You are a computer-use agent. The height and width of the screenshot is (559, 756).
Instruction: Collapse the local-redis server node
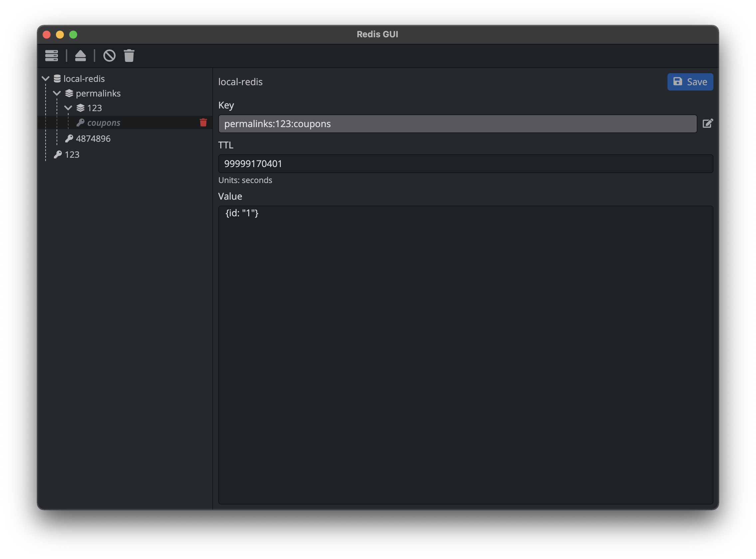[x=46, y=79]
